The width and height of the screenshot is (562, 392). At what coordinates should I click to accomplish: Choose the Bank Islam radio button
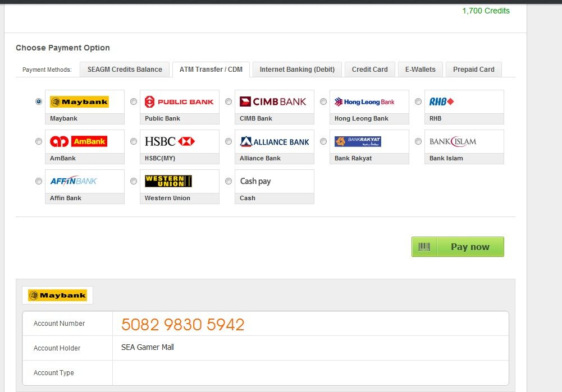click(x=418, y=142)
